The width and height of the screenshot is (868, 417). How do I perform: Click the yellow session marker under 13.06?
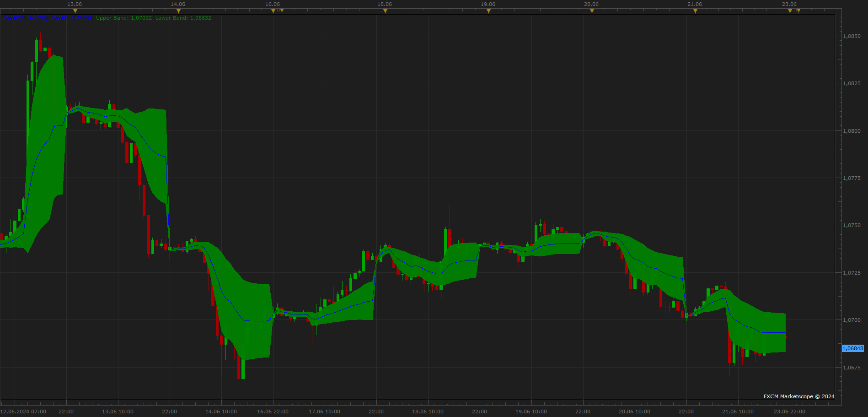pyautogui.click(x=75, y=11)
